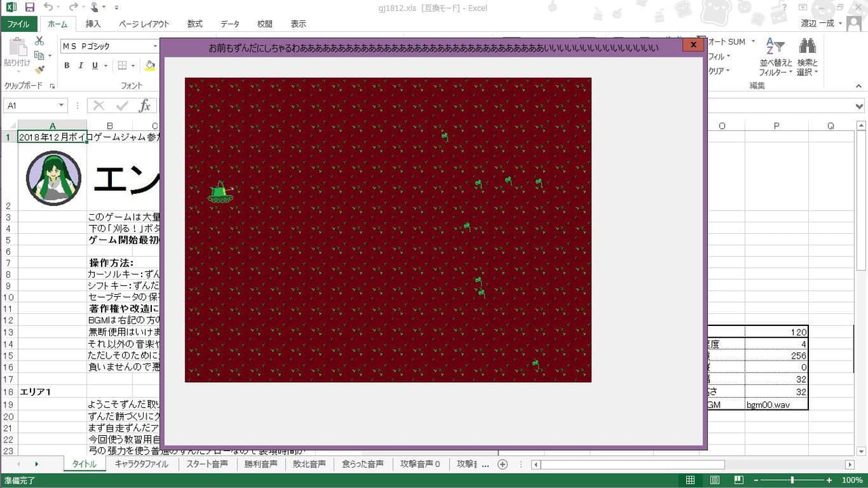Open 検索と選択 binoculars find icon
This screenshot has width=868, height=488.
tap(807, 58)
